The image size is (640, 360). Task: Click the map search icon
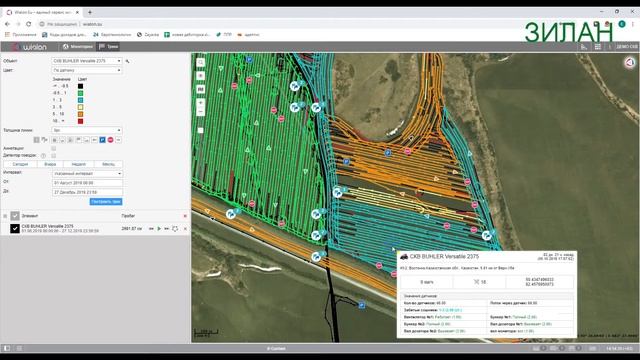coord(200,62)
